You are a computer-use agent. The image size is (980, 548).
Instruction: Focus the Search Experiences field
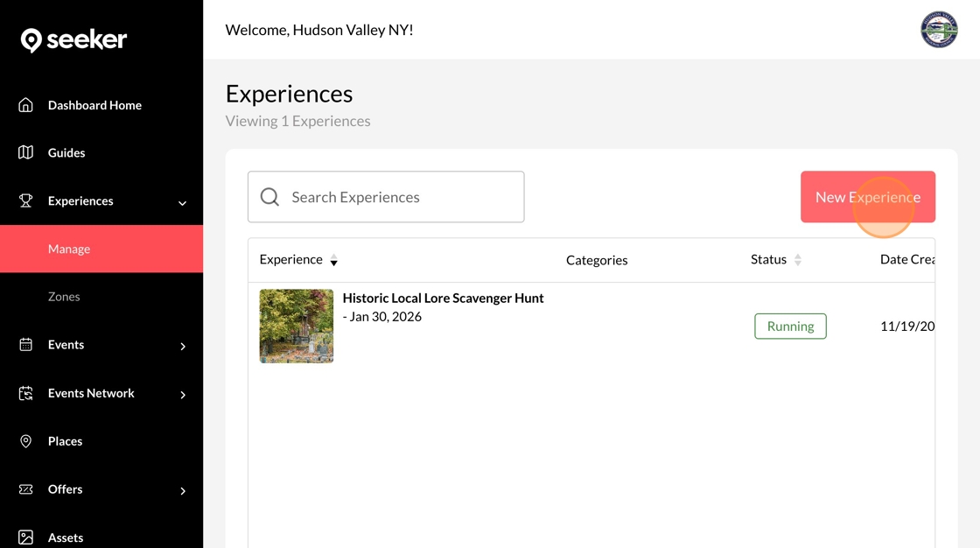click(398, 197)
